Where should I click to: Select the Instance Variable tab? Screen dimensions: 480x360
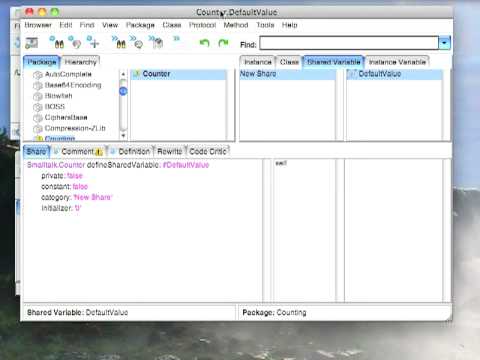click(x=397, y=62)
